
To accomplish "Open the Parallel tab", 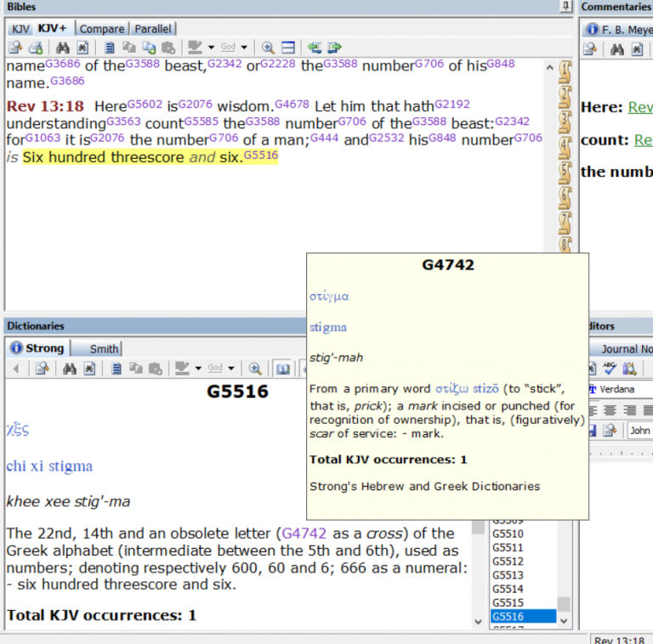I will [153, 29].
